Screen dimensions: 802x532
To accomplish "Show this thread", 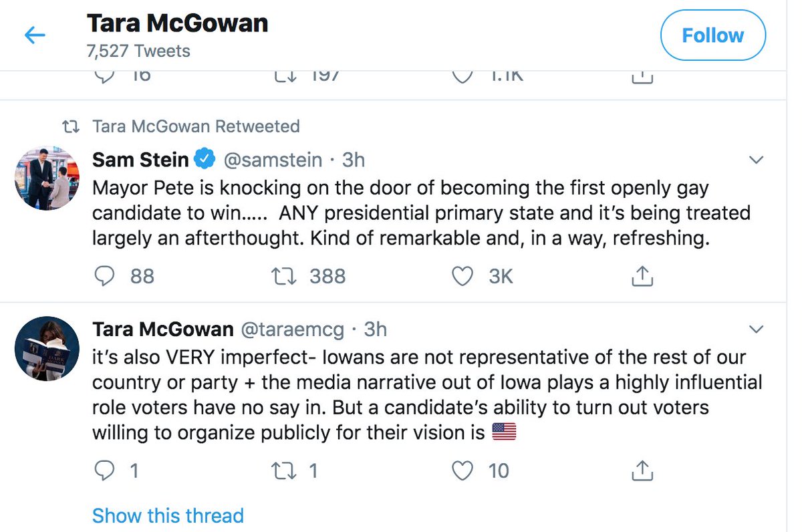I will click(168, 516).
